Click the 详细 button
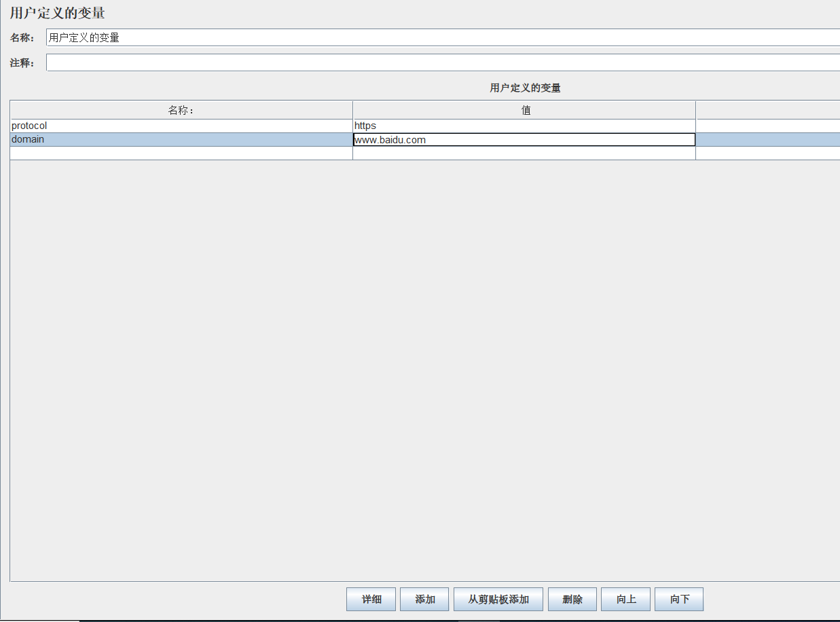The height and width of the screenshot is (622, 840). click(371, 600)
